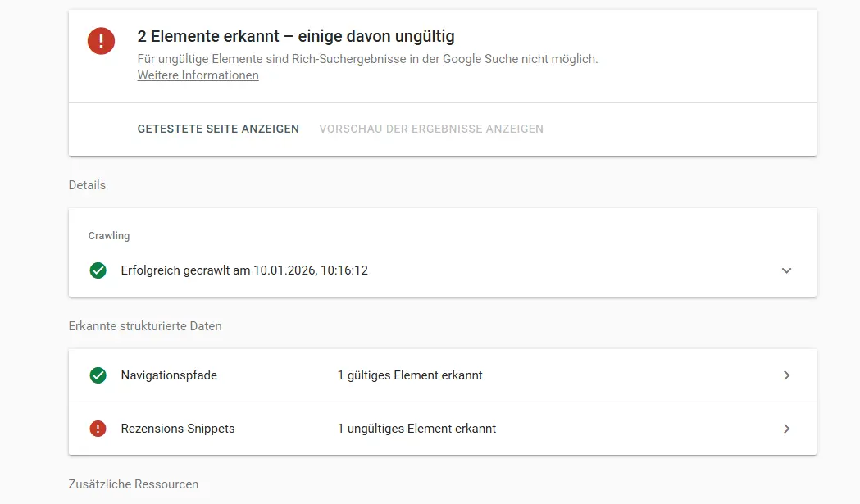Click VORSCHAU DER ERGEBNISSE ANZEIGEN
The image size is (860, 504).
point(431,129)
